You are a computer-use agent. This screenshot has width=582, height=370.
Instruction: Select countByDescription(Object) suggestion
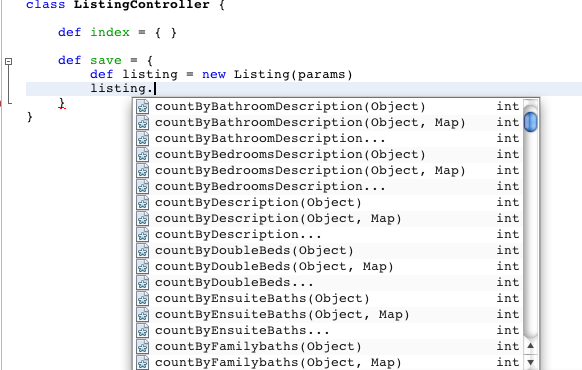click(328, 203)
